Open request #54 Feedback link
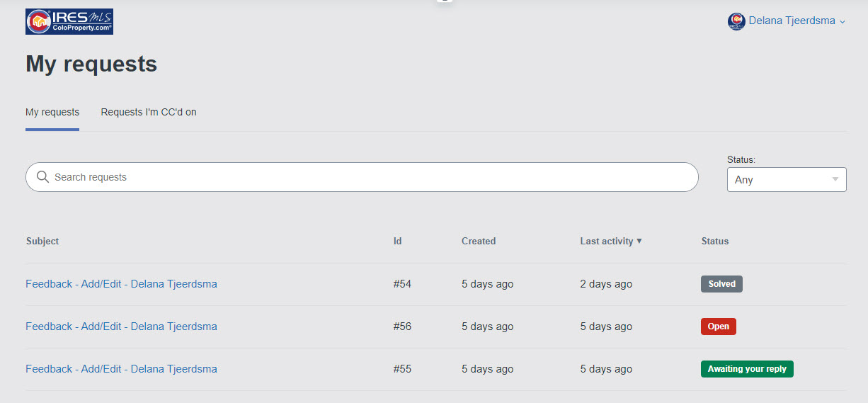The width and height of the screenshot is (868, 403). pos(121,284)
